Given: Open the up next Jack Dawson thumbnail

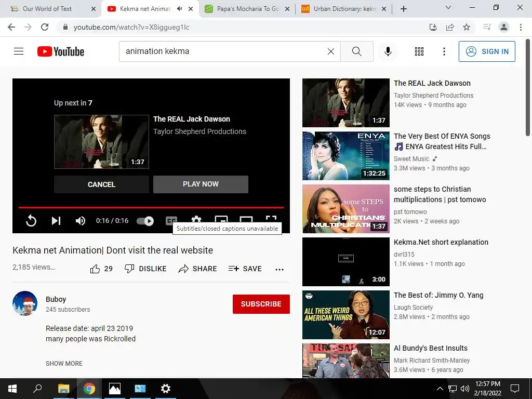Looking at the screenshot, I should 101,142.
